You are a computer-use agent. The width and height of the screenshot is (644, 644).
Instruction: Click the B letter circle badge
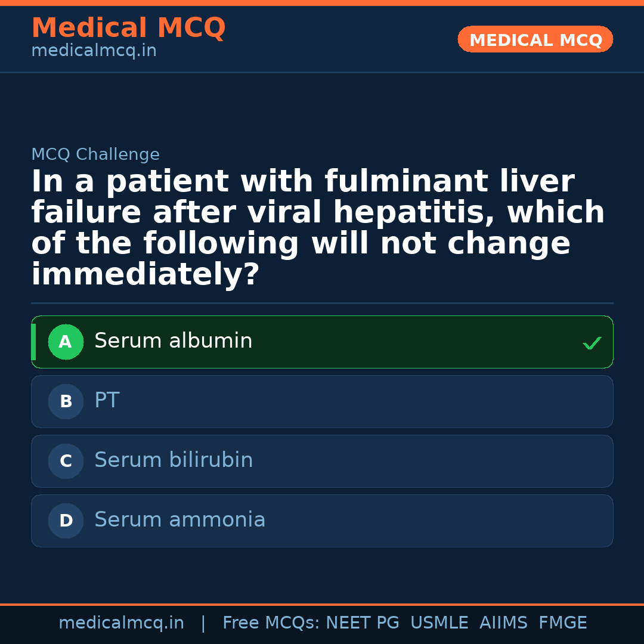(x=66, y=402)
